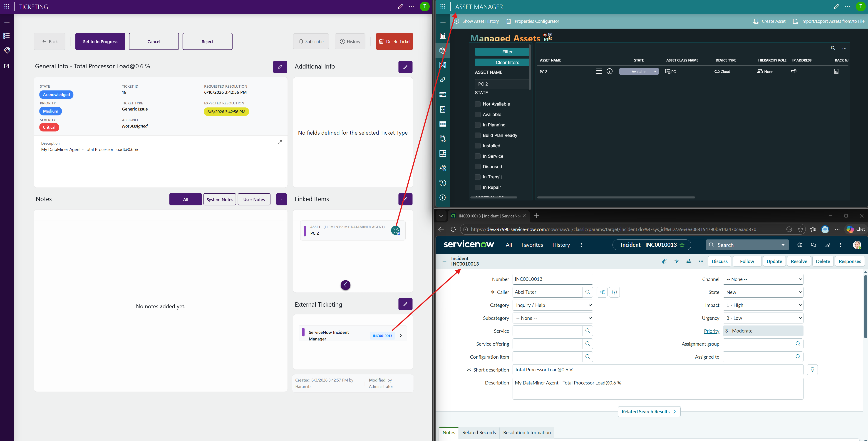This screenshot has height=441, width=868.
Task: Check the Build Plan Ready state filter
Action: point(477,135)
